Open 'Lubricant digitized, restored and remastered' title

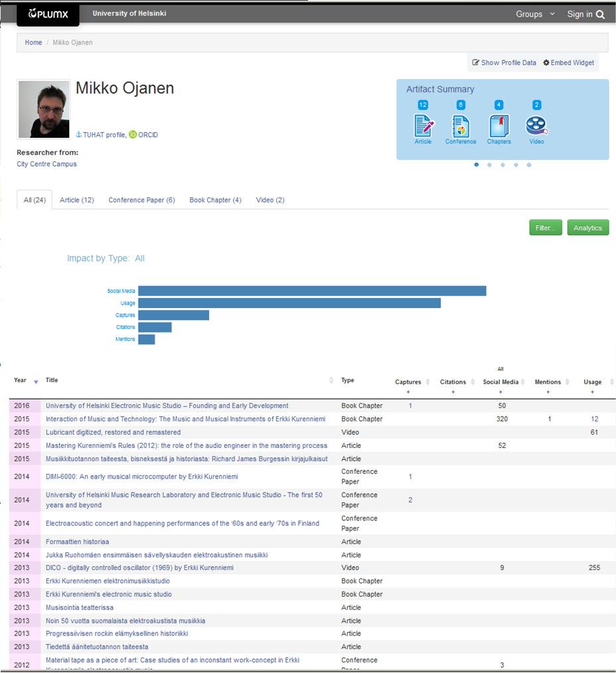point(113,432)
